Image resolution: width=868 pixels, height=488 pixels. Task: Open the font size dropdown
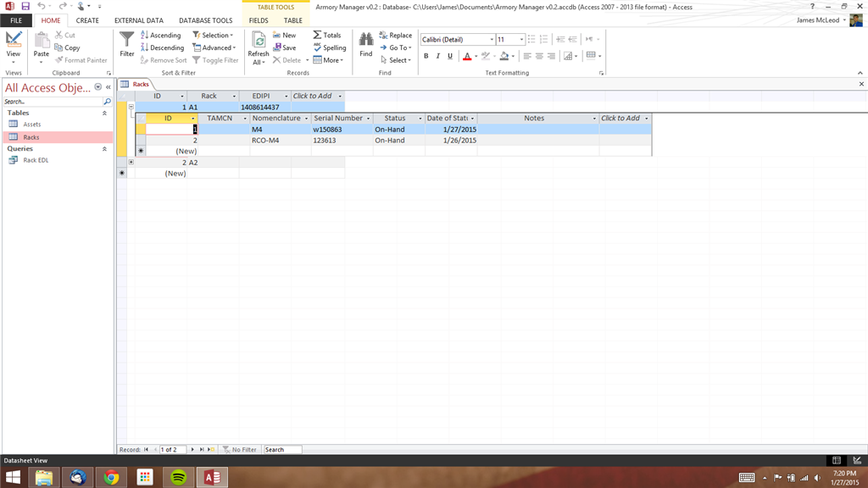click(x=521, y=39)
